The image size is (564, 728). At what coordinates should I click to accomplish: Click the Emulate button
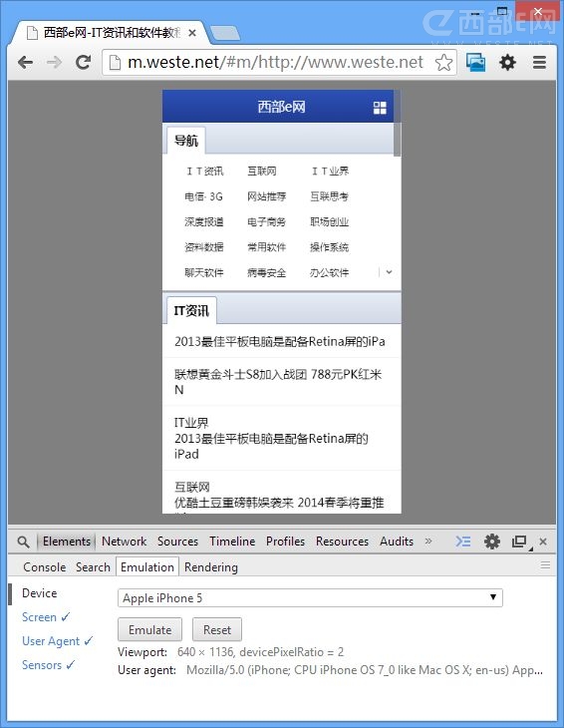(x=149, y=629)
